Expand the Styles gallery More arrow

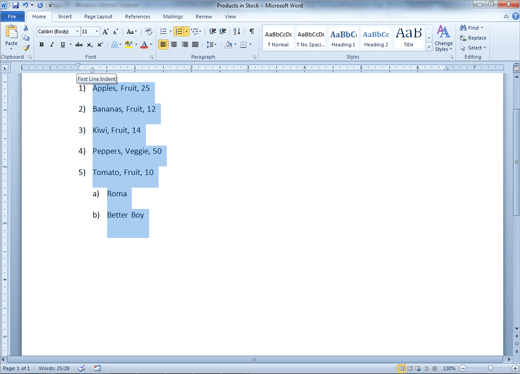(x=429, y=48)
